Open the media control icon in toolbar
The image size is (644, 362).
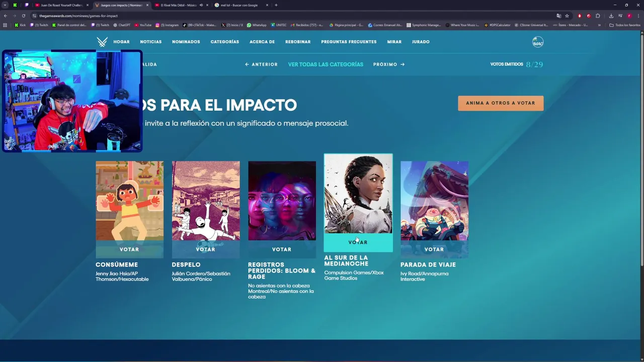click(x=620, y=16)
